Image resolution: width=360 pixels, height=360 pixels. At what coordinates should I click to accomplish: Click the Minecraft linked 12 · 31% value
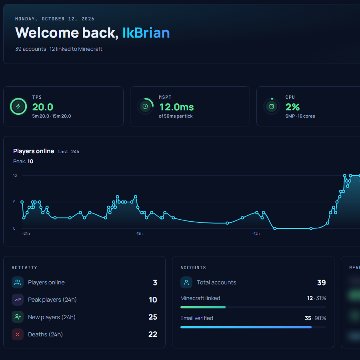pyautogui.click(x=317, y=298)
